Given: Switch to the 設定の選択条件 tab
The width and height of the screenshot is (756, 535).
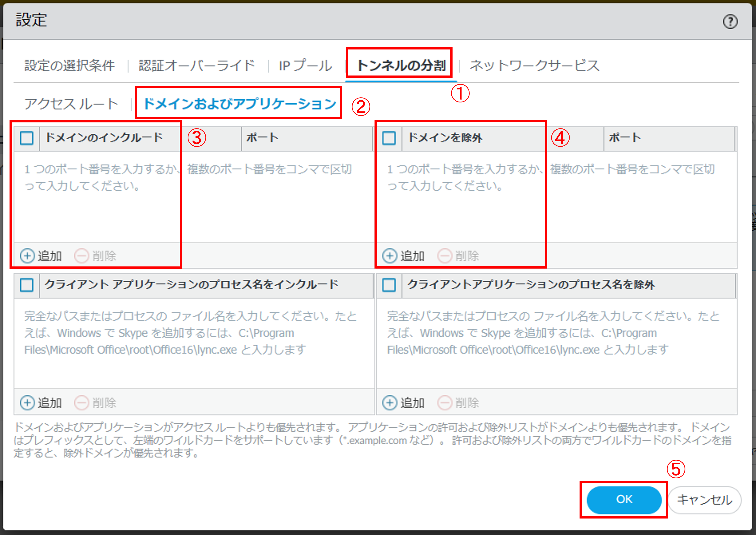Looking at the screenshot, I should click(x=69, y=66).
